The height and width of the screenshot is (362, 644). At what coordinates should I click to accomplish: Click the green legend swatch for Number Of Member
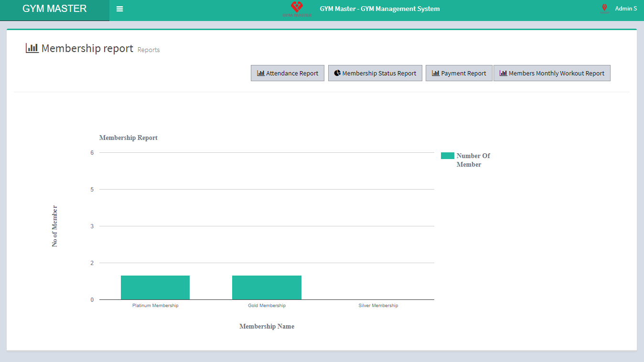point(447,156)
